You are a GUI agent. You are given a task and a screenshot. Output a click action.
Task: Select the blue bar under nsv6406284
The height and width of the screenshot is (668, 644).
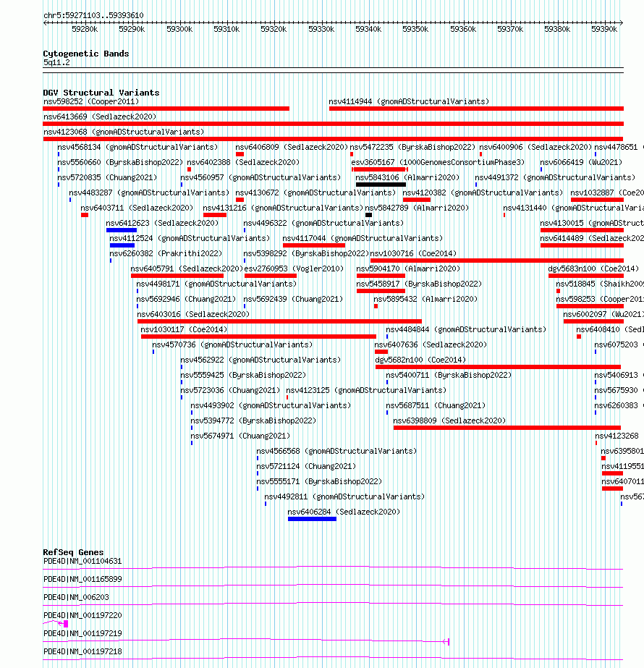312,519
